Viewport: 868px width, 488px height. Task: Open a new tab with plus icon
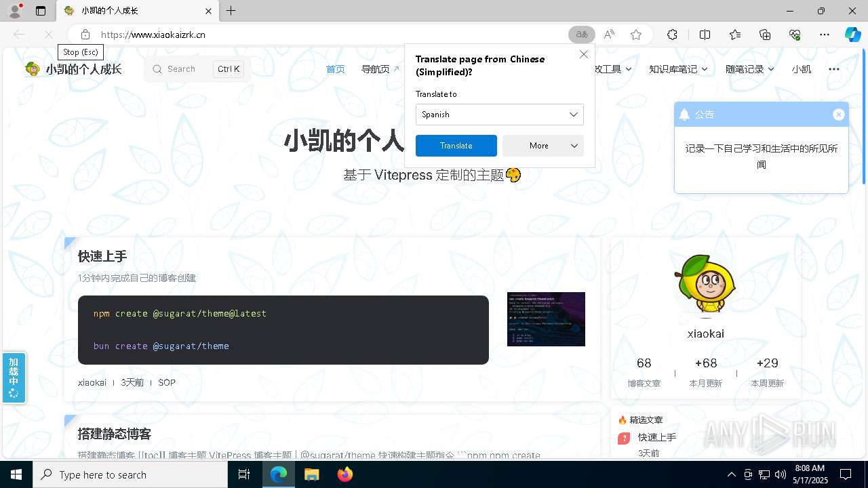(231, 11)
